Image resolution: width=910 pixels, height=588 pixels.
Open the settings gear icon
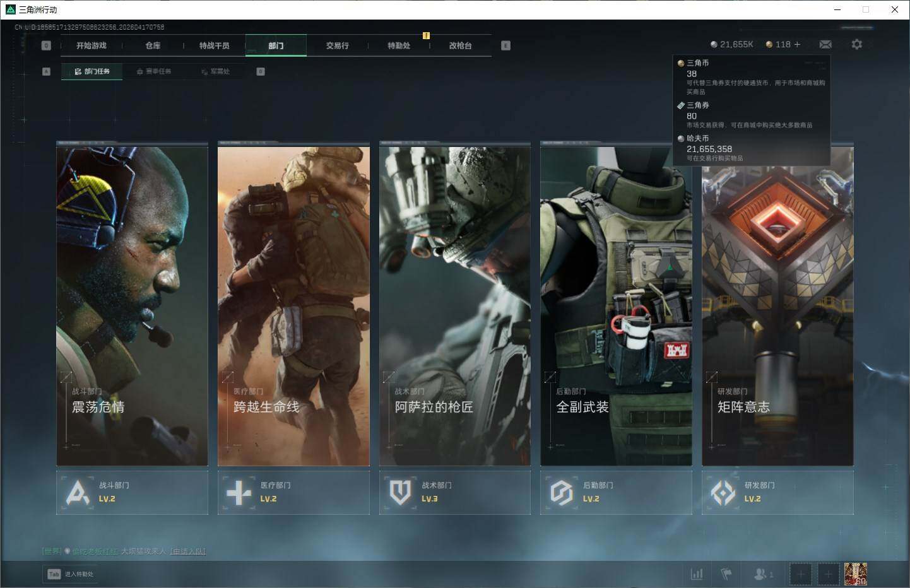click(856, 44)
